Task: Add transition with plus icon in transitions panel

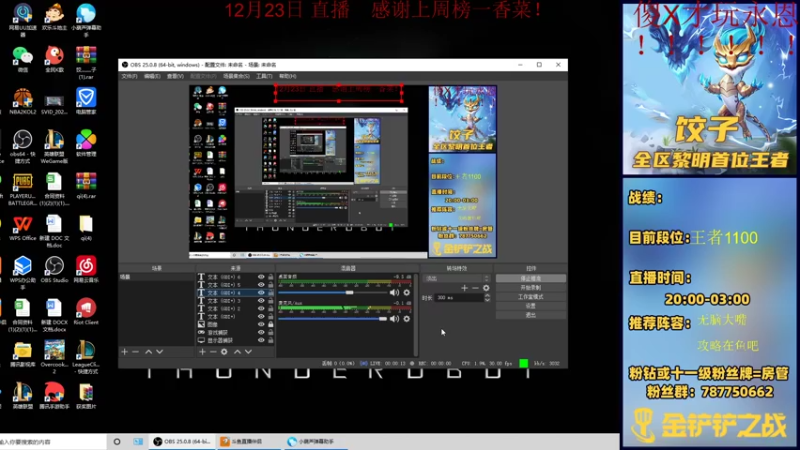Action: [464, 288]
